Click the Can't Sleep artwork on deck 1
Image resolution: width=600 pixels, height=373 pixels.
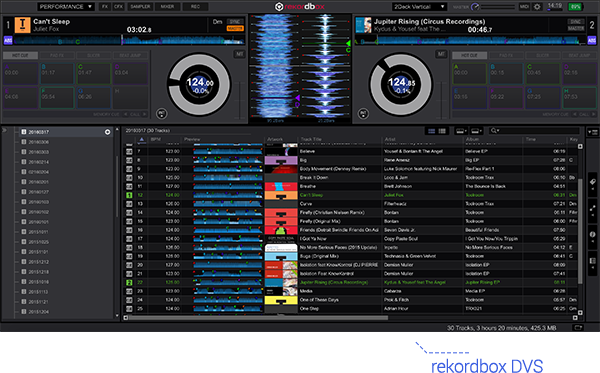click(x=22, y=24)
